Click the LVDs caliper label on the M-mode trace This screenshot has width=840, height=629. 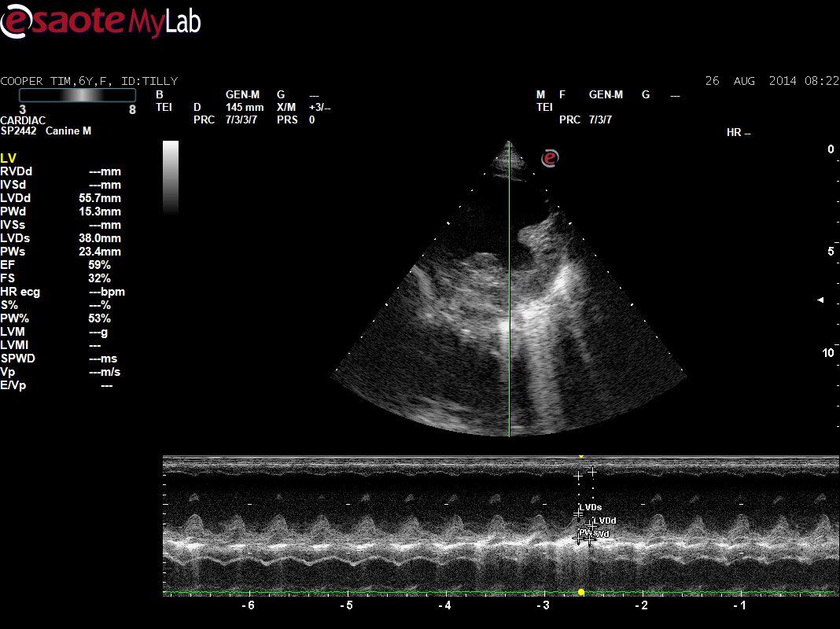(589, 507)
